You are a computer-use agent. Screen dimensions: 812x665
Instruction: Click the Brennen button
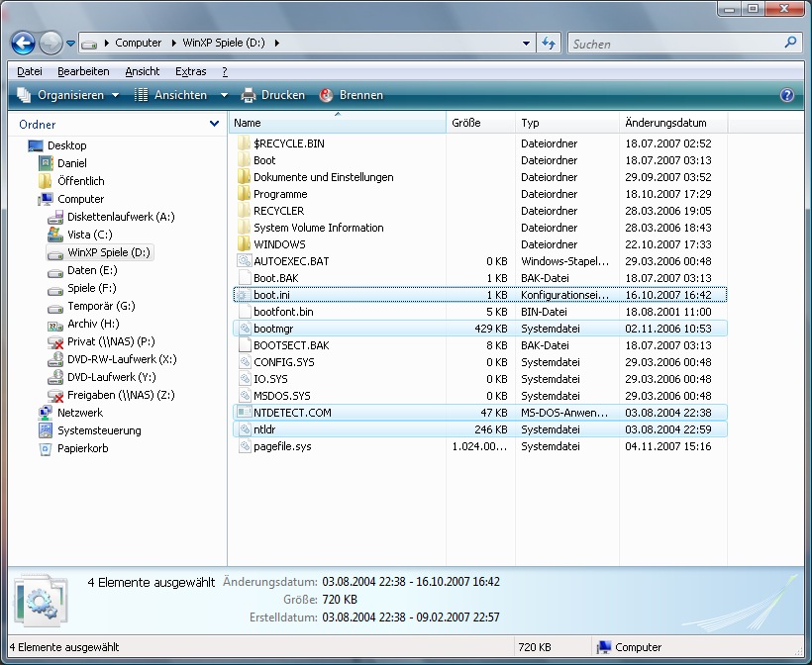click(352, 95)
